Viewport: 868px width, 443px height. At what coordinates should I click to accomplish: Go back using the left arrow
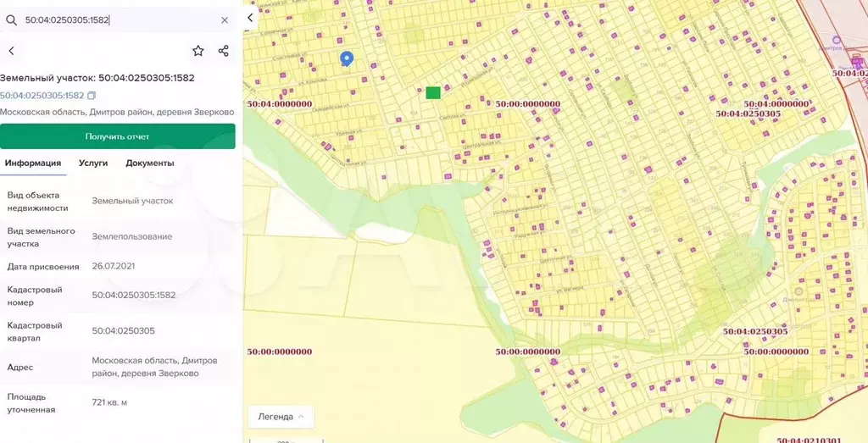tap(11, 51)
